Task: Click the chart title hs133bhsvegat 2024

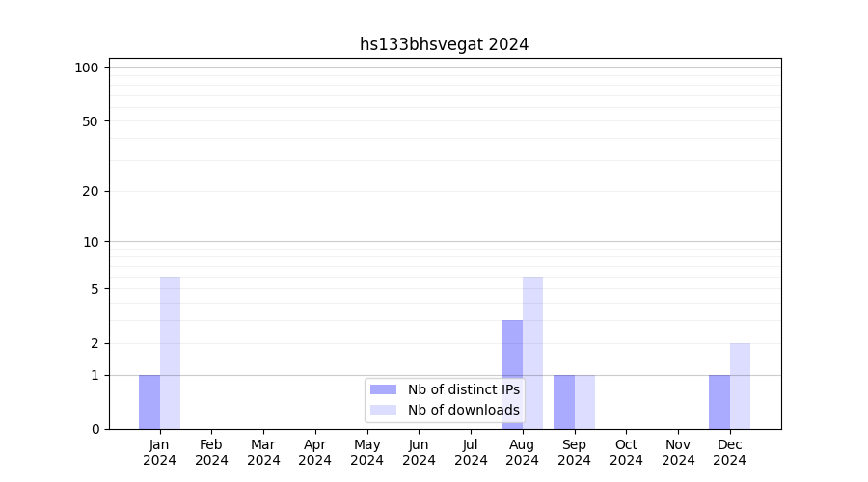Action: [444, 44]
